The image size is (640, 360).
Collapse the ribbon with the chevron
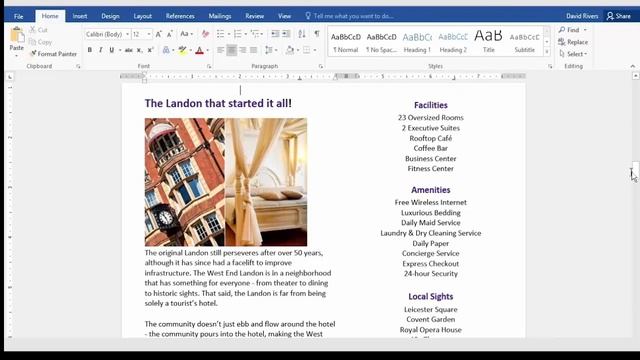pyautogui.click(x=633, y=66)
